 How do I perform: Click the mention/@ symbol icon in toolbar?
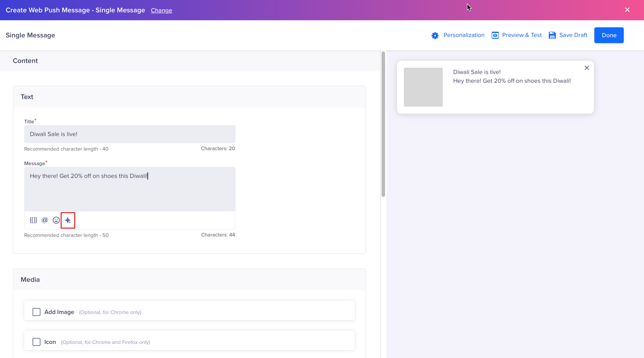44,220
